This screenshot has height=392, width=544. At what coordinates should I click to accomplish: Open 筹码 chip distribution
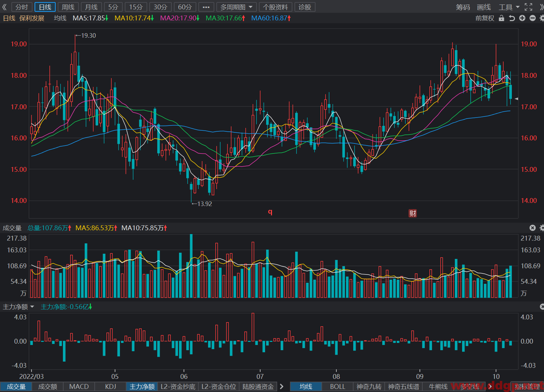(x=463, y=7)
